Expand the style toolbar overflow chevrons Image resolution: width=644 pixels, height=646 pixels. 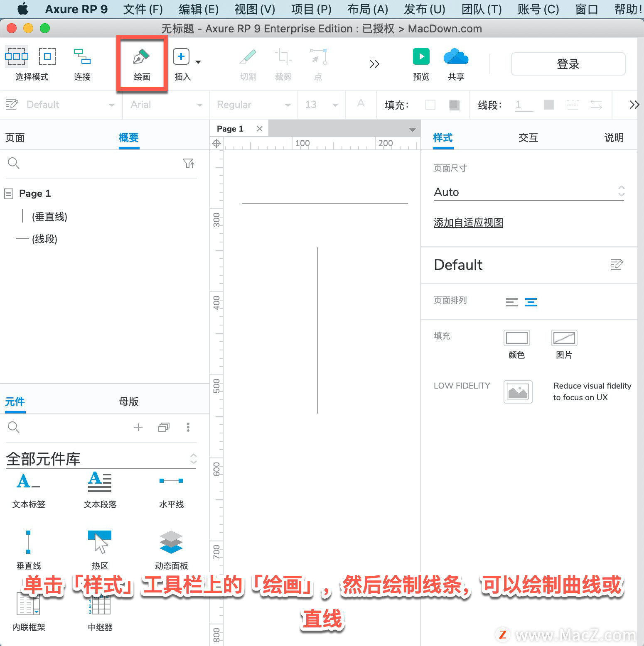[634, 105]
